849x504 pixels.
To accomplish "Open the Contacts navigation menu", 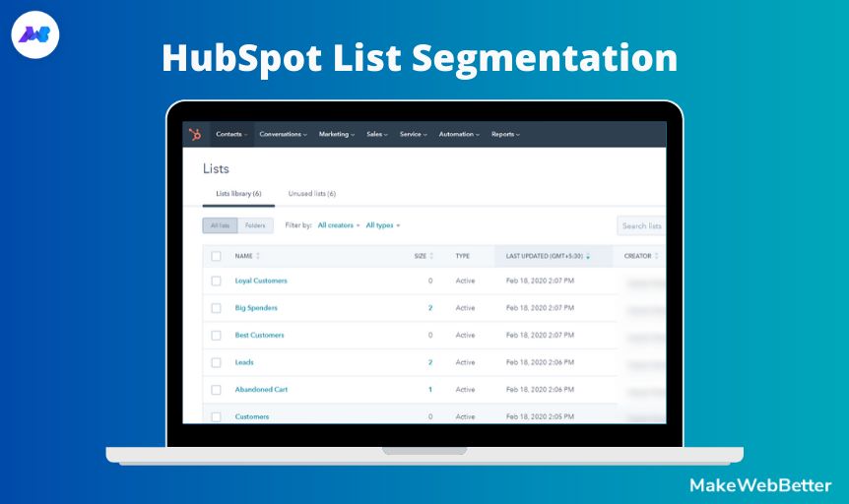I will pyautogui.click(x=231, y=134).
